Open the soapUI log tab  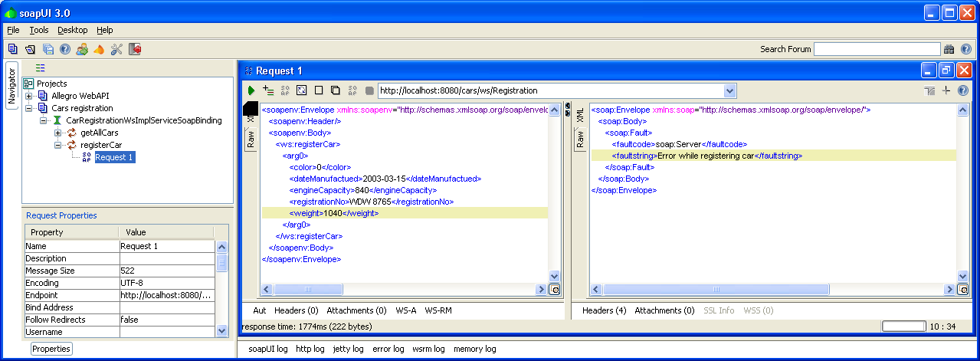(268, 349)
